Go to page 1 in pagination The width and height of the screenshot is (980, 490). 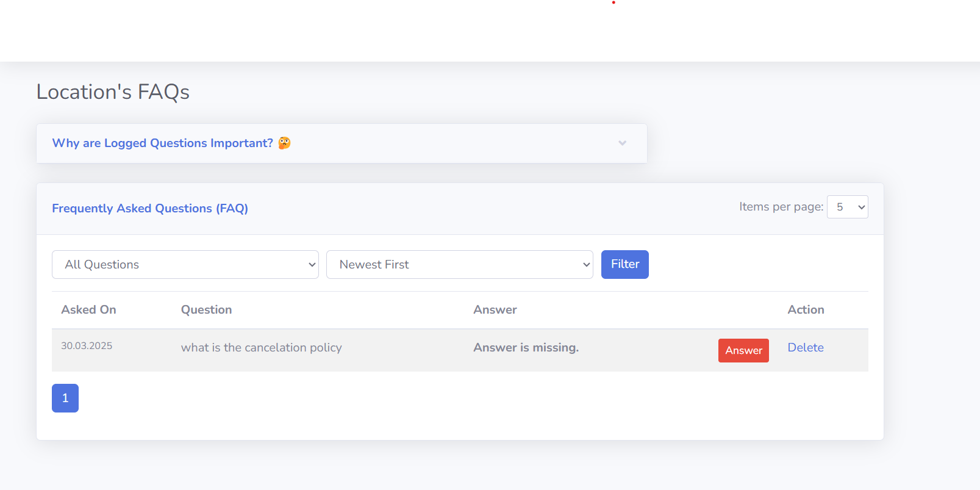click(65, 398)
